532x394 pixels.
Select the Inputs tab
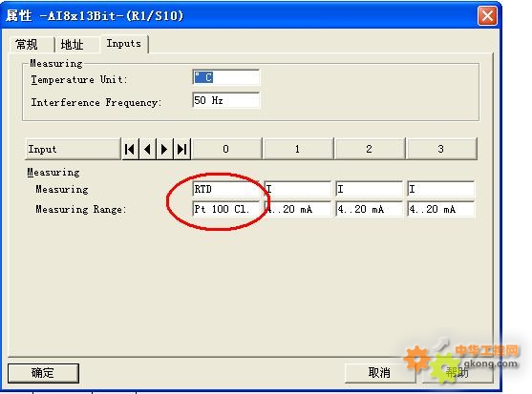click(124, 43)
